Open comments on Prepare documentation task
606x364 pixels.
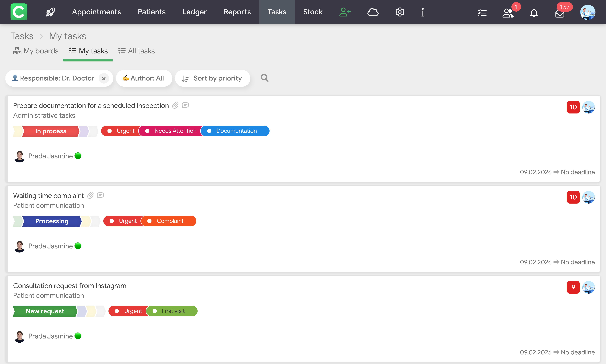(x=185, y=105)
